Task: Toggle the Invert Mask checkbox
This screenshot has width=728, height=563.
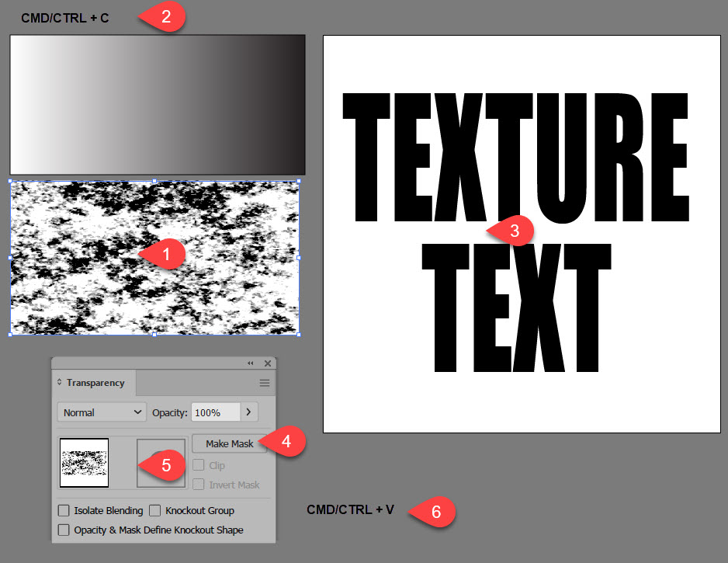Action: tap(198, 485)
